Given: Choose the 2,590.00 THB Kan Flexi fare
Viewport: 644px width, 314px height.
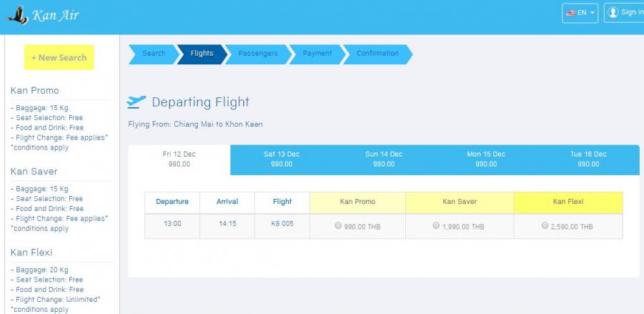Looking at the screenshot, I should [545, 226].
